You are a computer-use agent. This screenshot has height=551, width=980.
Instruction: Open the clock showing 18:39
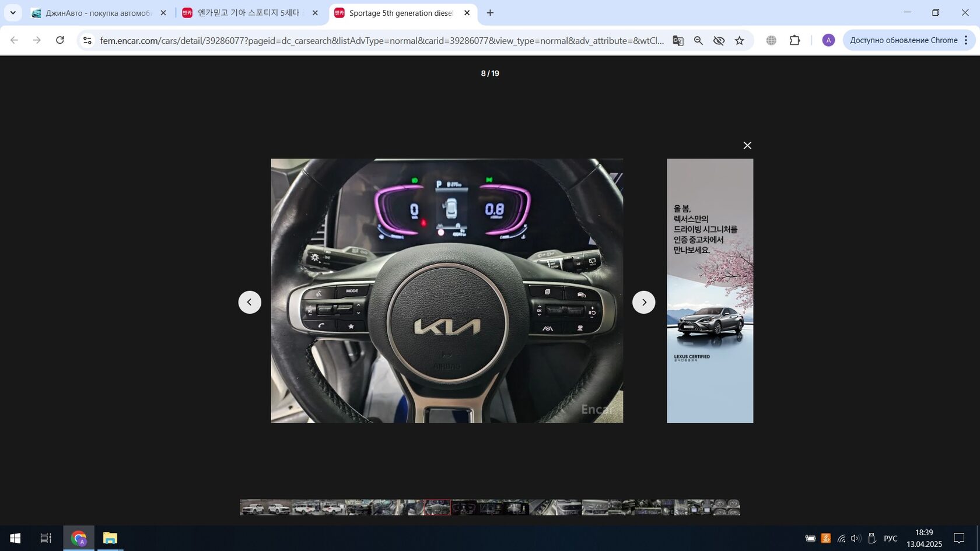coord(924,538)
